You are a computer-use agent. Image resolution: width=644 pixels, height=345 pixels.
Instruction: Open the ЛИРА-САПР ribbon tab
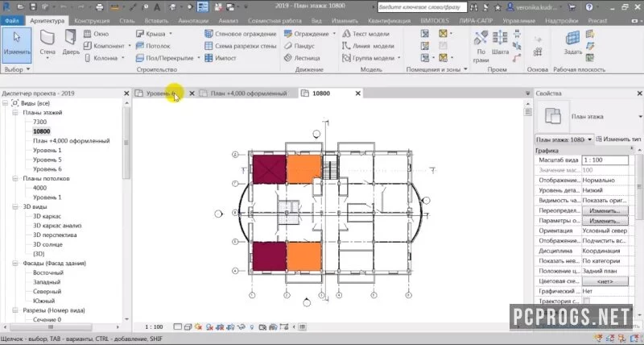click(x=476, y=21)
